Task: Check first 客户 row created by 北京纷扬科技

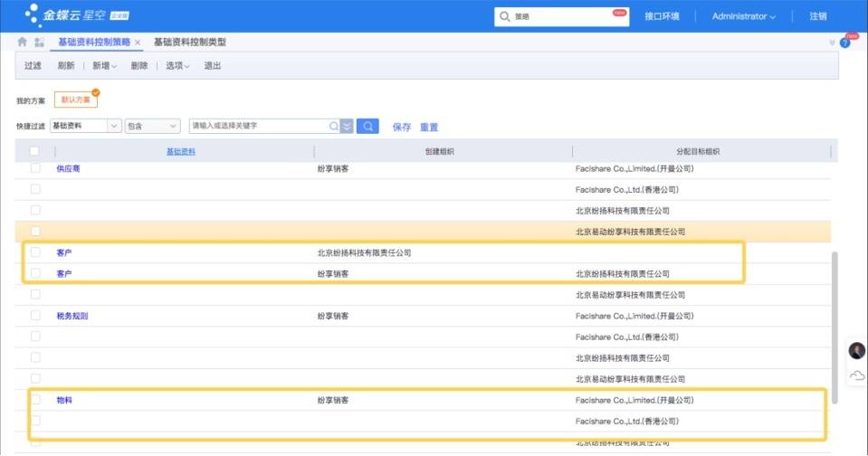Action: (35, 252)
